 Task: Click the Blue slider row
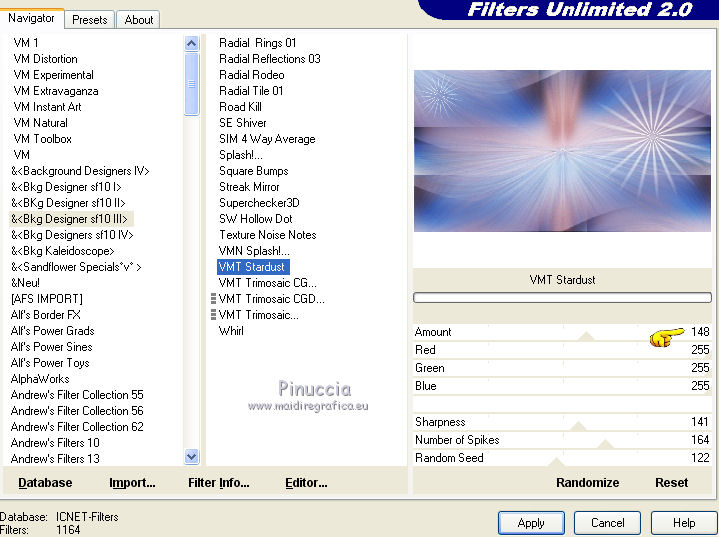(x=562, y=386)
